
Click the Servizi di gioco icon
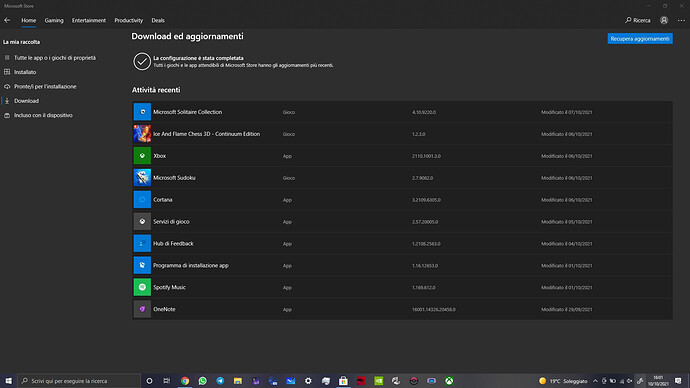tap(142, 221)
